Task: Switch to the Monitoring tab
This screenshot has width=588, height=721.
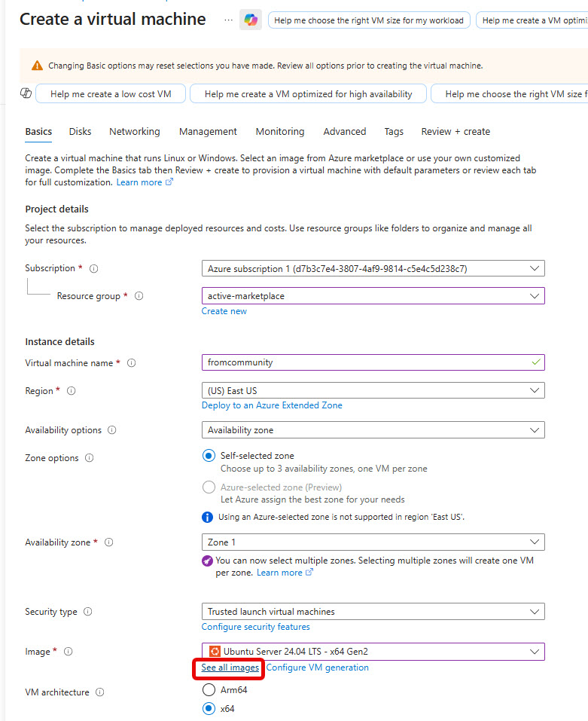Action: (x=280, y=132)
